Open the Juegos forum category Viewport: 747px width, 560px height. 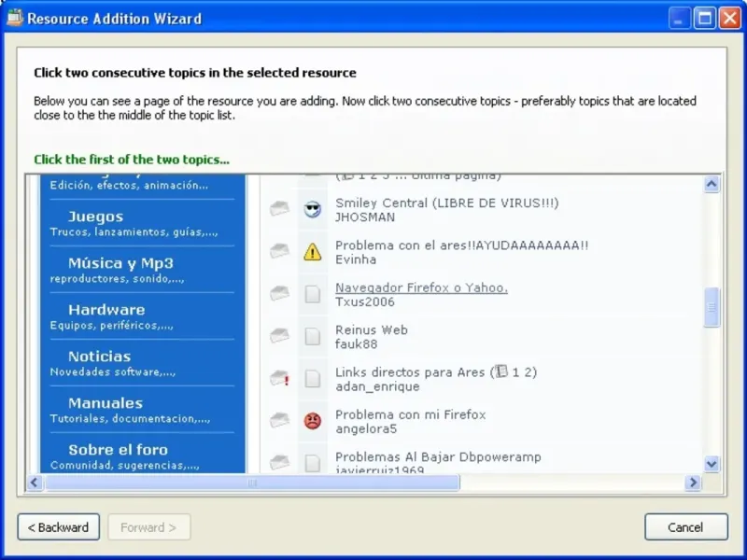click(x=95, y=217)
